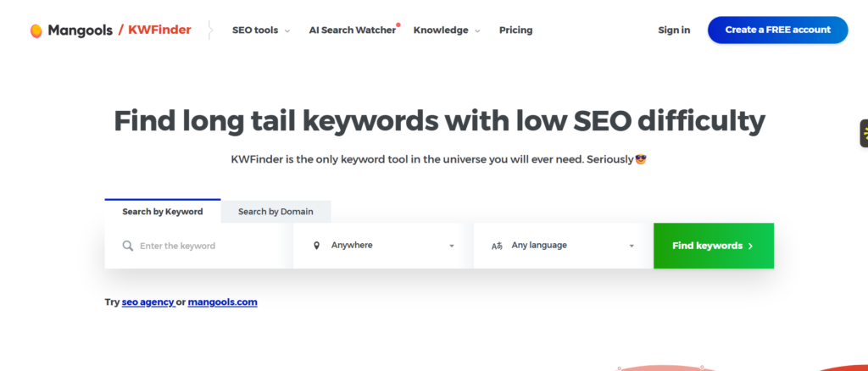Click the Sign in link
Image resolution: width=868 pixels, height=371 pixels.
click(x=674, y=30)
